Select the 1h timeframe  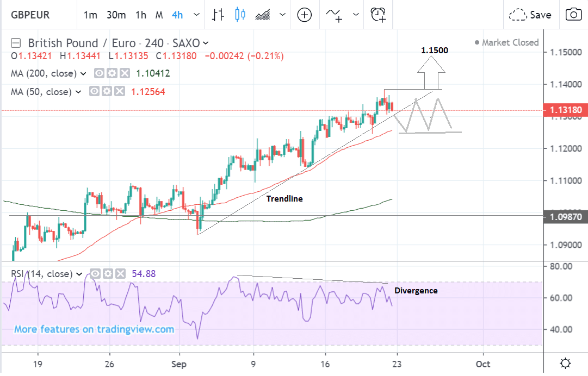(x=141, y=15)
